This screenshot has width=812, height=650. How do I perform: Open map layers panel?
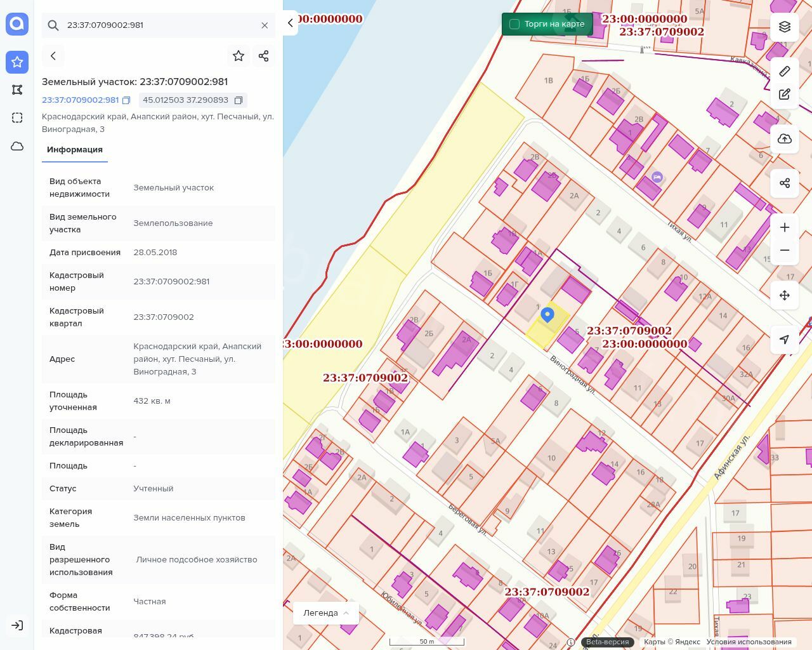pos(785,27)
